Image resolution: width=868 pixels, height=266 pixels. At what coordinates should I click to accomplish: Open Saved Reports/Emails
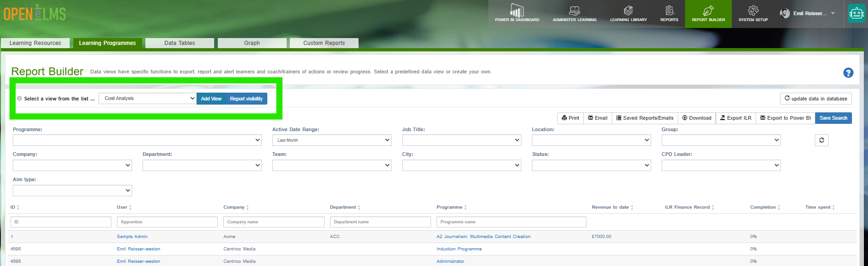(x=645, y=118)
